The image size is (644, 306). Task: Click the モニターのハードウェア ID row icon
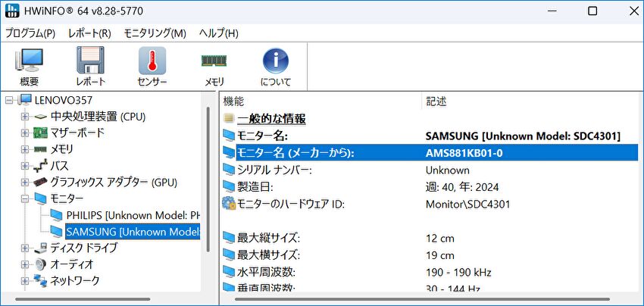click(229, 203)
